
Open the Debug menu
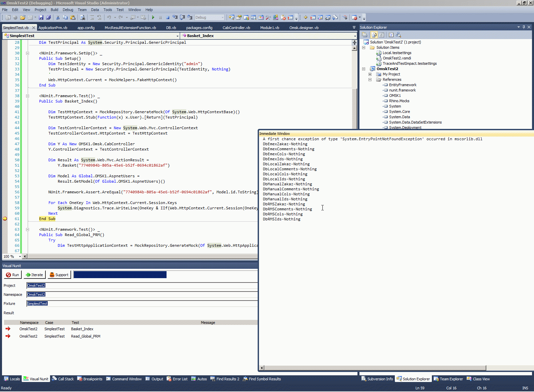pos(68,10)
